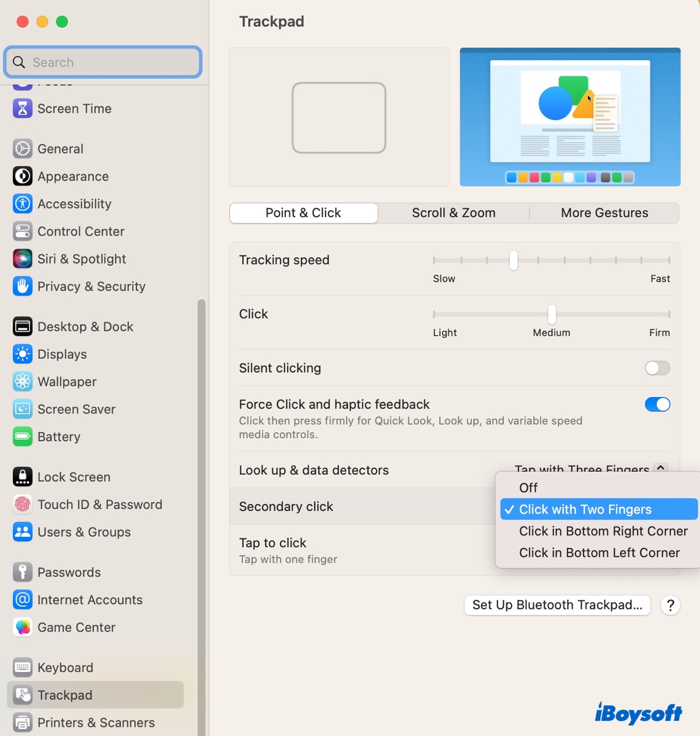Viewport: 700px width, 736px height.
Task: Click Set Up Bluetooth Trackpad
Action: 556,605
